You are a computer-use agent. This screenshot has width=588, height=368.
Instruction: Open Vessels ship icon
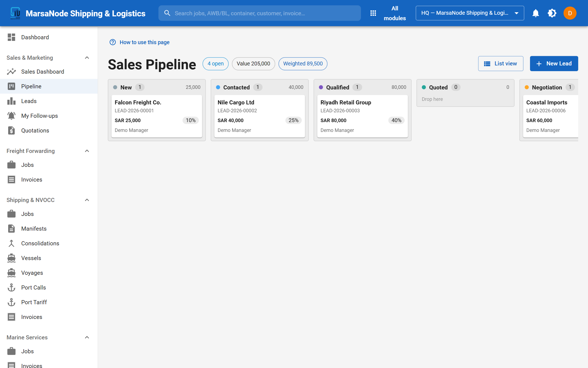(x=11, y=258)
